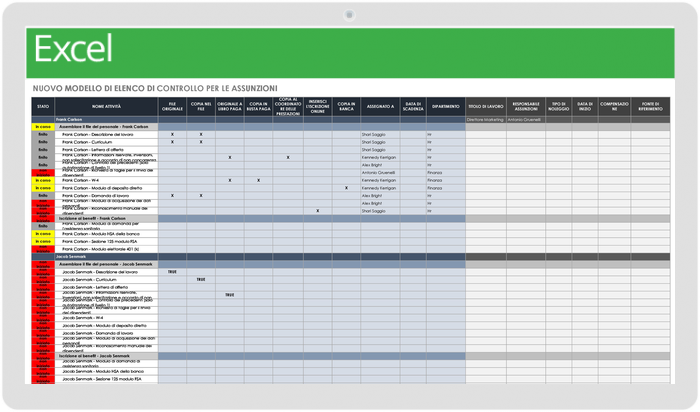Viewport: 700px width, 412px height.
Task: Select the COMPENSAZIONE column header
Action: (x=614, y=107)
